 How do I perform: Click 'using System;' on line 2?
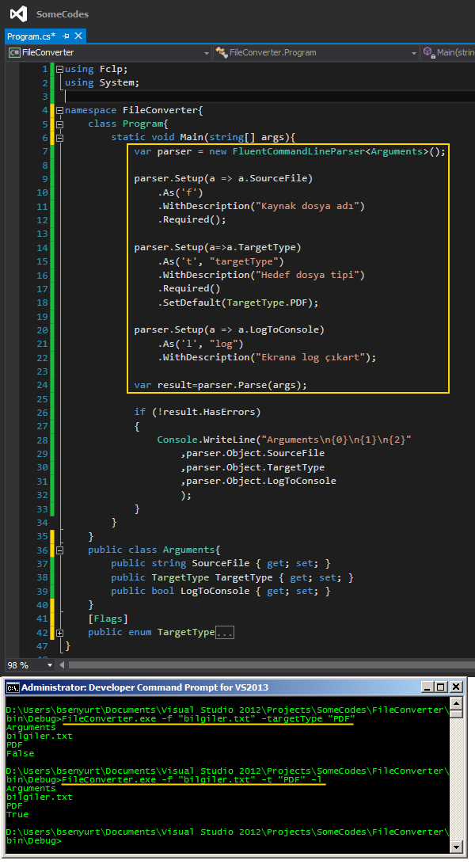click(x=102, y=83)
